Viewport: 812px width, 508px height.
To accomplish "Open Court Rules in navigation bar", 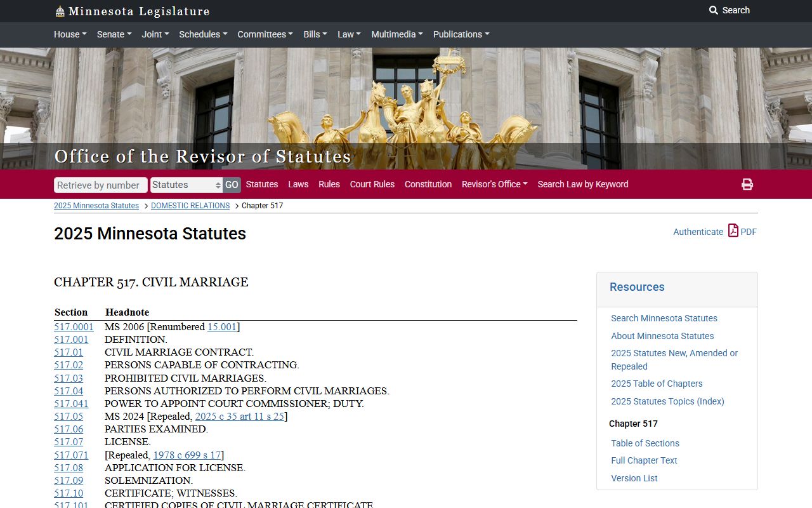I will tap(372, 184).
